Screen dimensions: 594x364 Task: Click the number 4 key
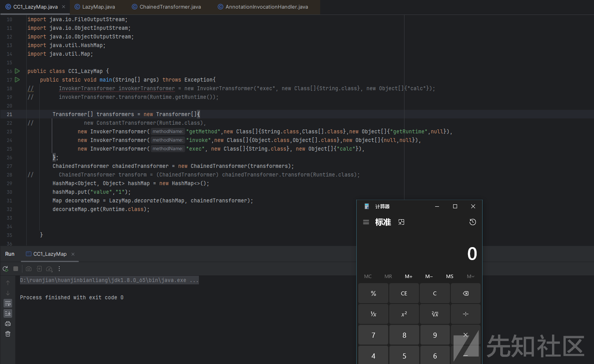[x=374, y=355]
